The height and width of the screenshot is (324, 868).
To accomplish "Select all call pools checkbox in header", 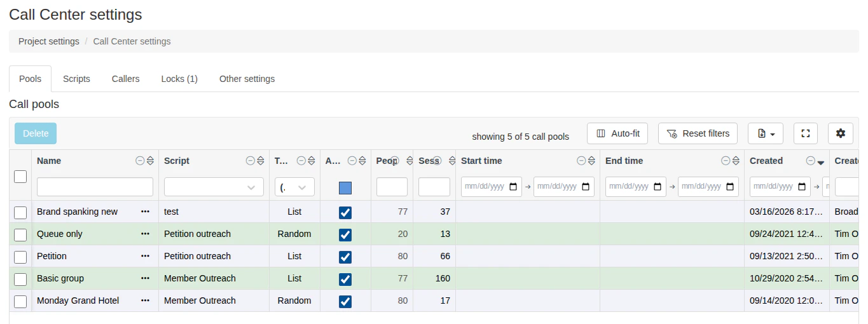I will [x=20, y=176].
